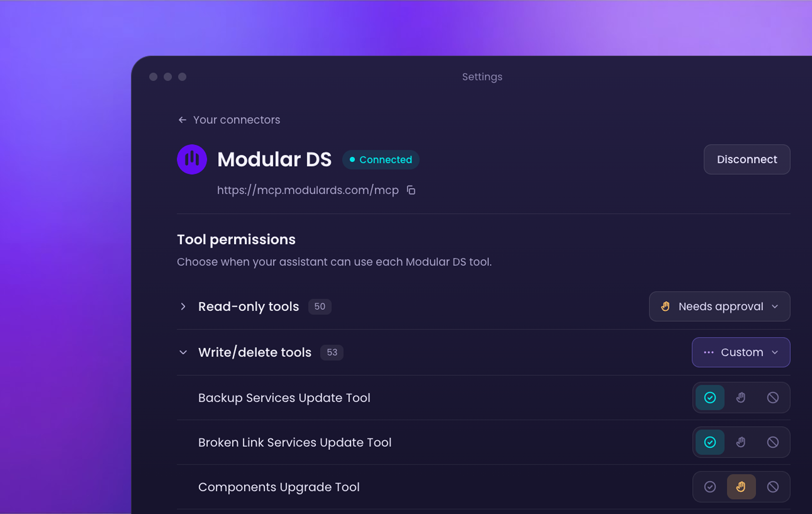This screenshot has height=514, width=812.
Task: Copy the MCP URL with copy icon
Action: (x=411, y=190)
